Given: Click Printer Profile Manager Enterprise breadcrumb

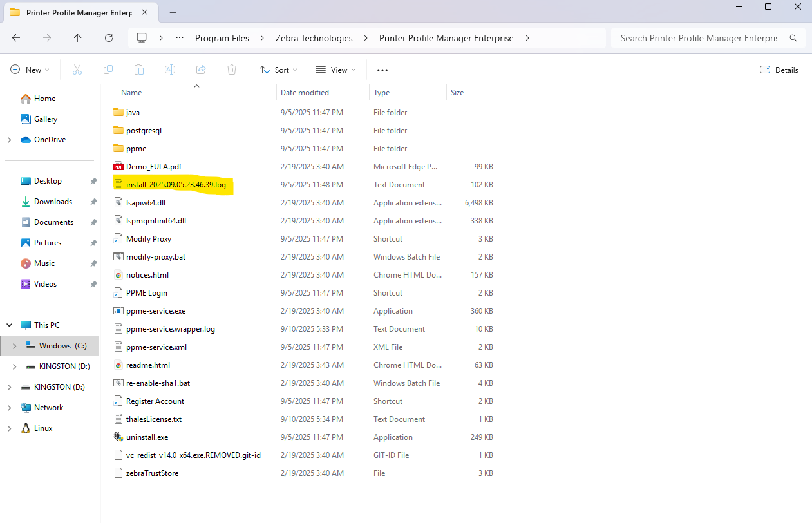Looking at the screenshot, I should click(446, 38).
